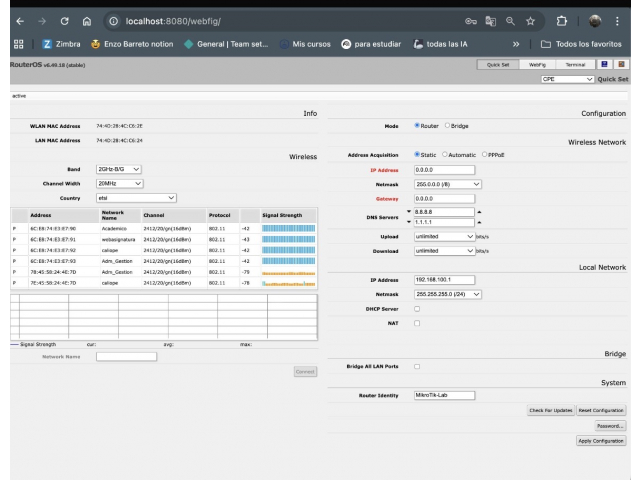Image resolution: width=640 pixels, height=480 pixels.
Task: Open the Upload speed limit dropdown
Action: [446, 236]
